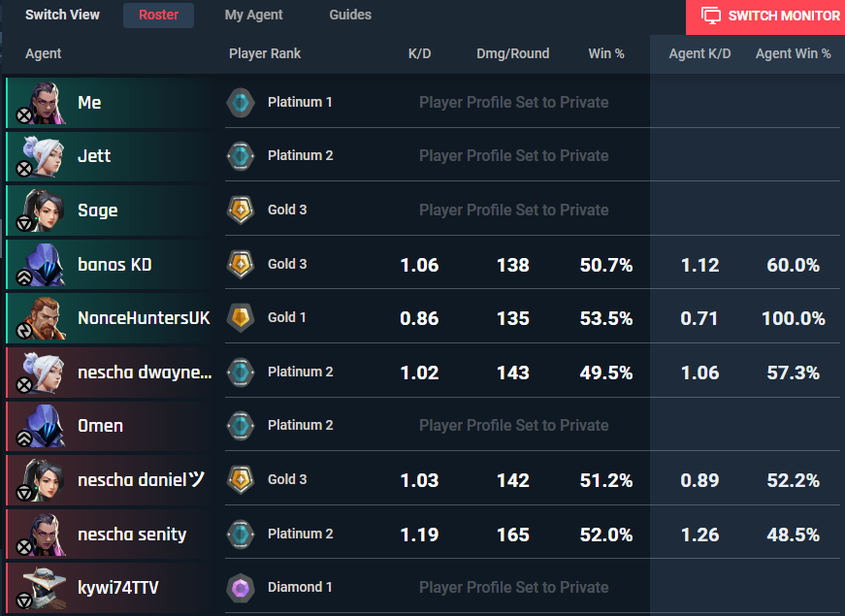Screen dimensions: 845x616
Task: Sort by the Player Rank column header
Action: pyautogui.click(x=265, y=53)
